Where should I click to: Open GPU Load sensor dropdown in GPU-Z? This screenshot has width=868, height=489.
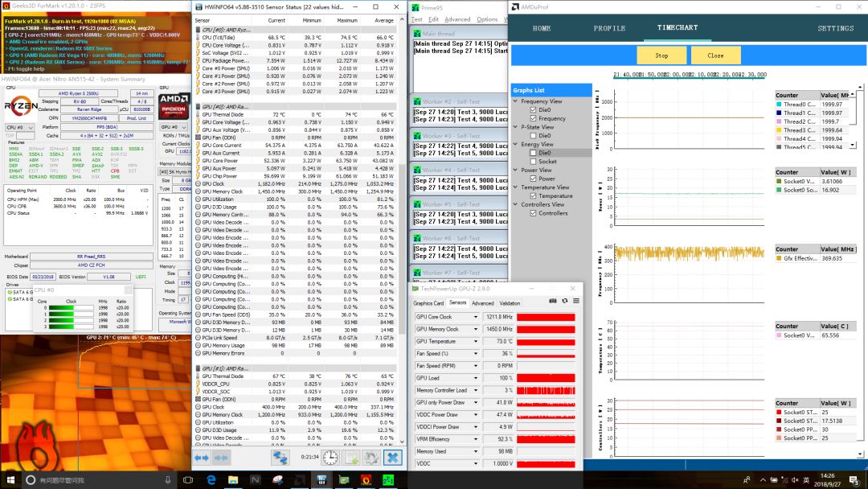475,378
